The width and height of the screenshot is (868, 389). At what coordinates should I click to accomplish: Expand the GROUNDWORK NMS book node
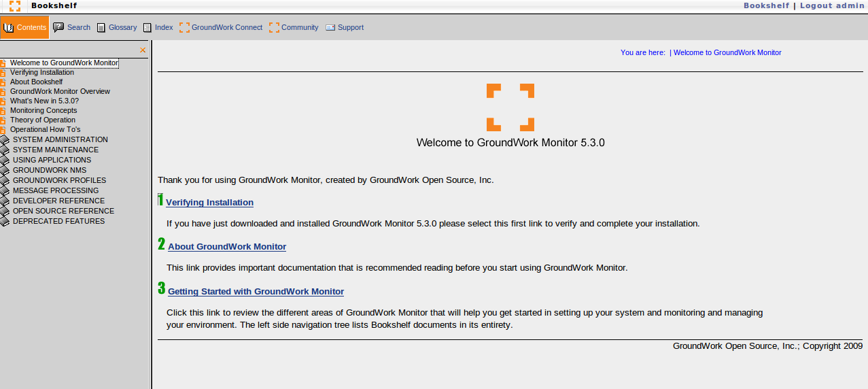[5, 171]
